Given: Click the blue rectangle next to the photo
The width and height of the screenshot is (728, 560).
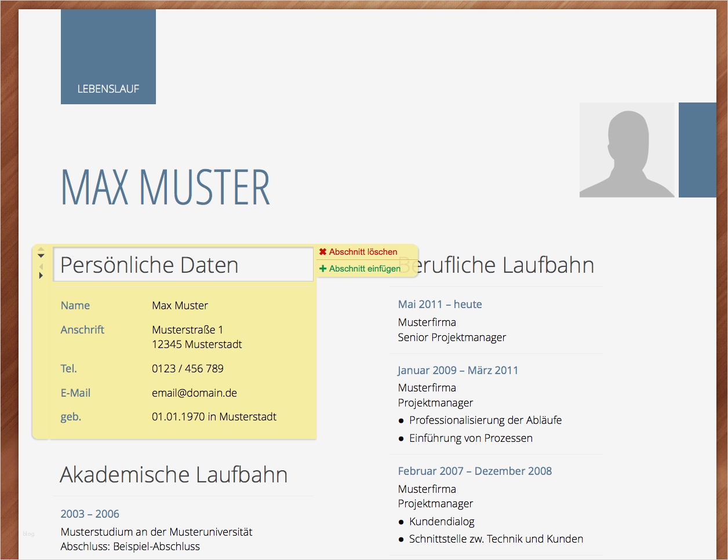Looking at the screenshot, I should [697, 151].
